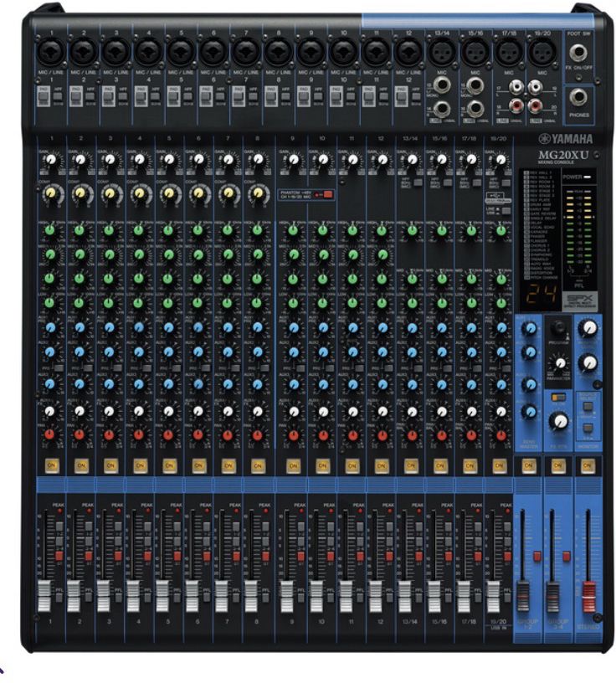616x683 pixels.
Task: Click the channel 1 GAIN knob
Action: point(51,160)
